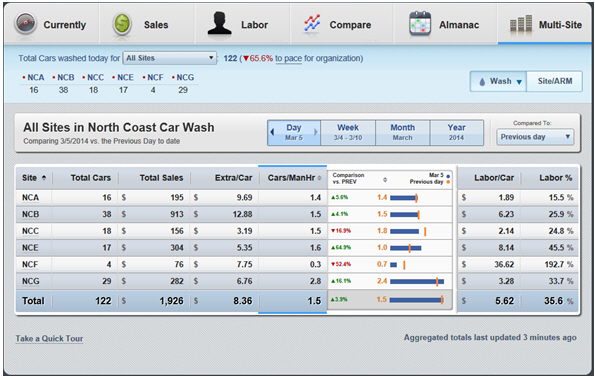Go to previous day with left arrow
The width and height of the screenshot is (595, 378).
272,132
